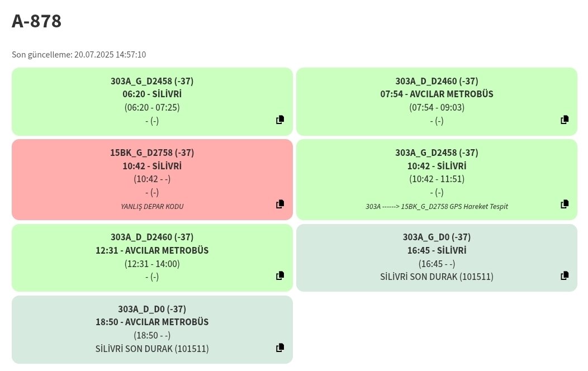Click the GPS Hareket Tespit note text
The width and height of the screenshot is (588, 371).
point(437,207)
